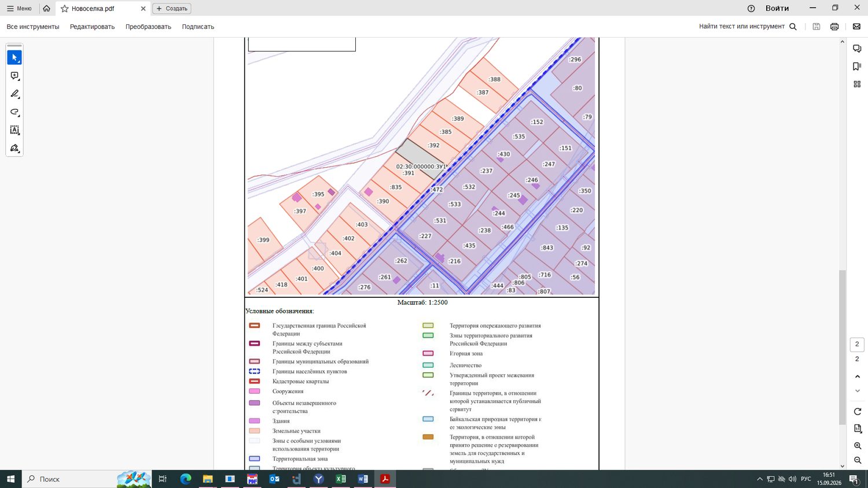Viewport: 868px width, 488px height.
Task: Show hidden system tray icons chevron
Action: point(760,479)
